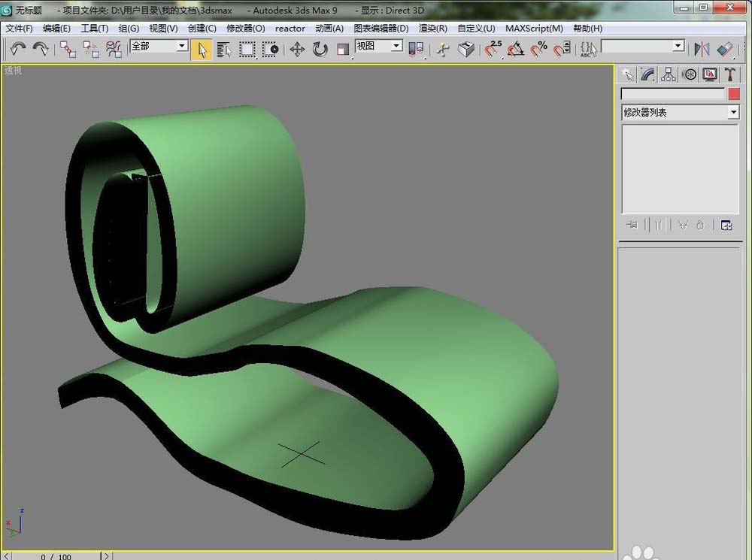Open the 全部 selection filter dropdown
752x560 pixels.
coord(181,47)
